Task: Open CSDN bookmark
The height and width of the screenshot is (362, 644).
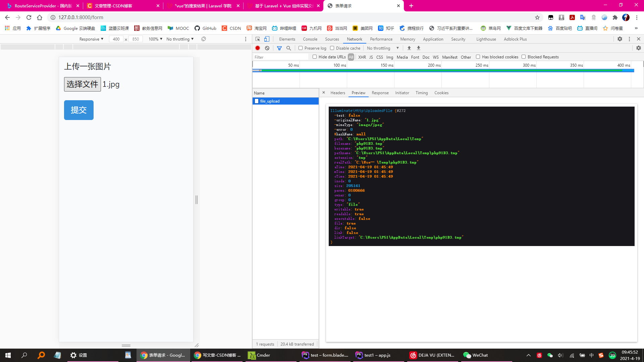Action: (231, 28)
